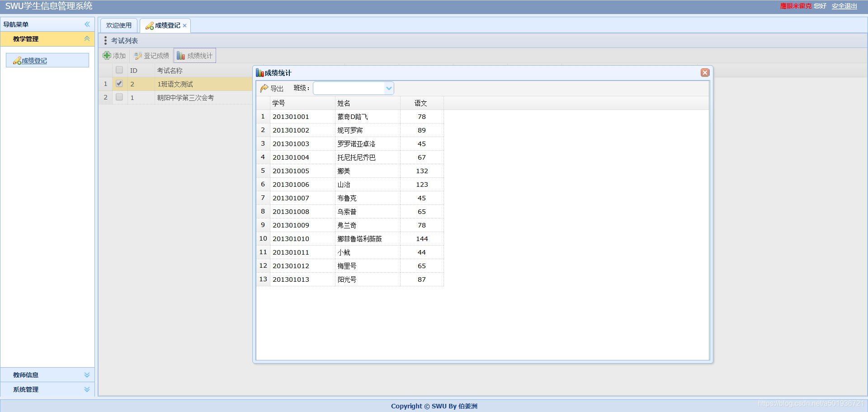
Task: Select the 成绩登记 tab
Action: [x=165, y=26]
